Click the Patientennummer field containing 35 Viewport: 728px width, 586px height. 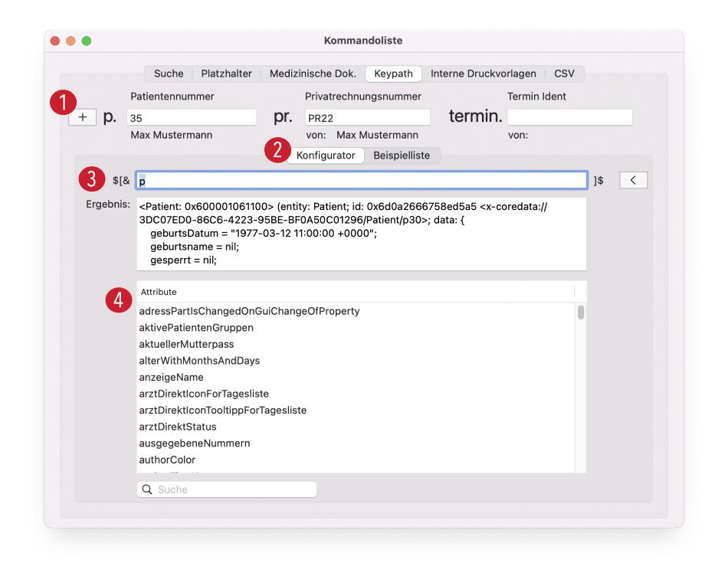click(192, 117)
